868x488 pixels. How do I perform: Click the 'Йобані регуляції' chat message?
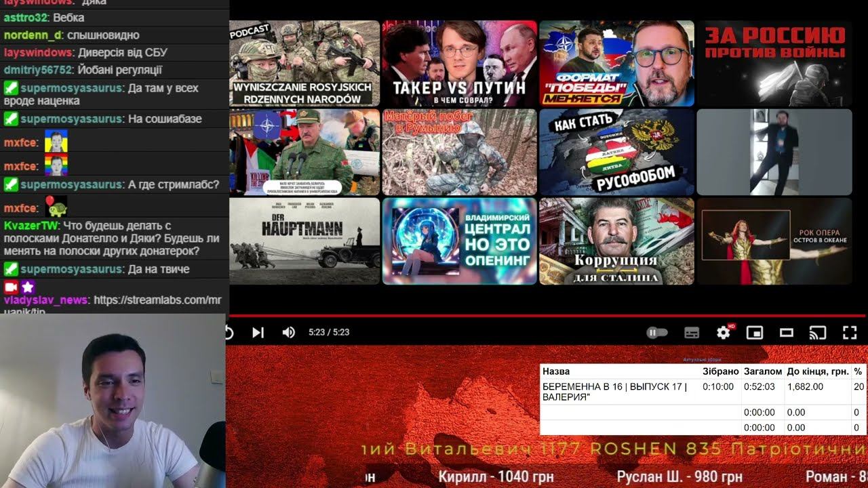[119, 70]
